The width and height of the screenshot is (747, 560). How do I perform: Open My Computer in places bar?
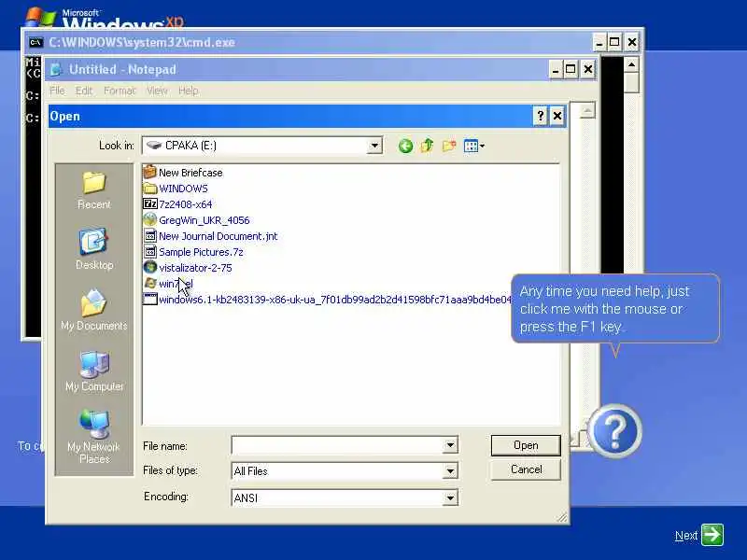pos(94,371)
